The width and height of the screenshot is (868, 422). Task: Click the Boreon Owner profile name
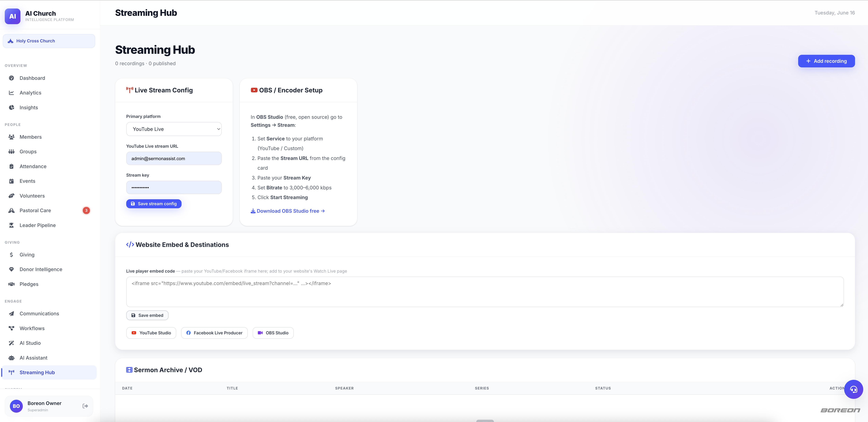click(44, 403)
